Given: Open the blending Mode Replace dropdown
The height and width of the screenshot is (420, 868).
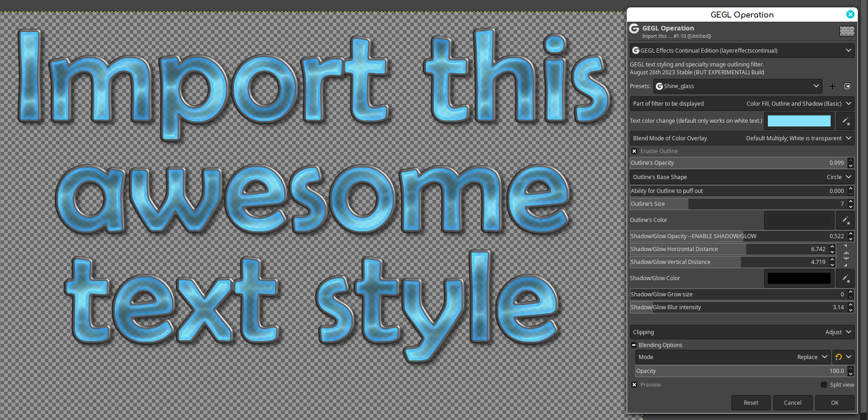Looking at the screenshot, I should [733, 357].
